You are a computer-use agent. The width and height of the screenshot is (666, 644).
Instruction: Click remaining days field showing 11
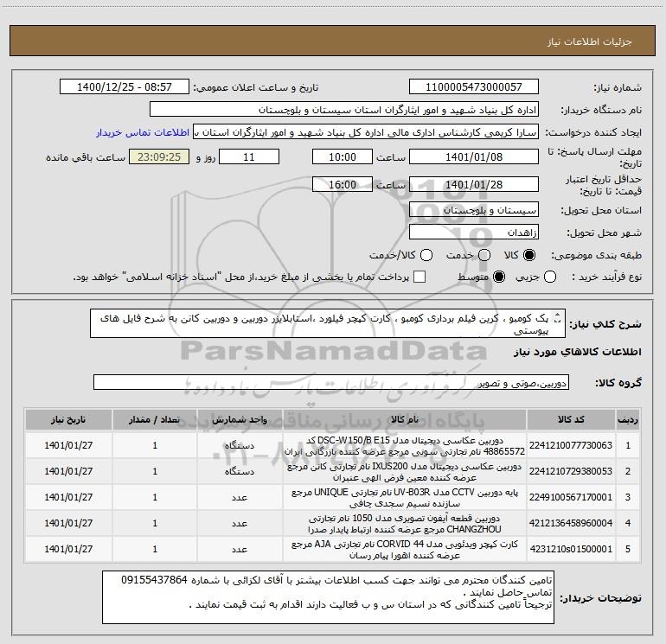coord(249,156)
